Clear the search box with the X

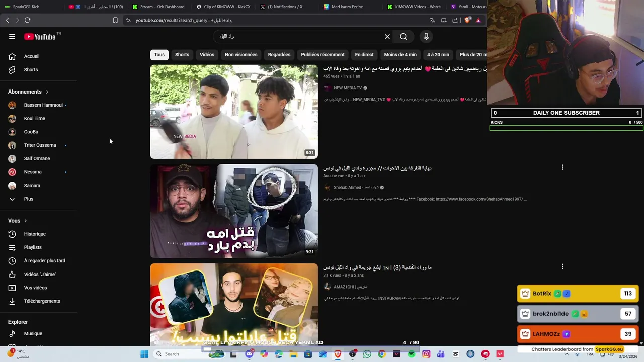point(387,37)
